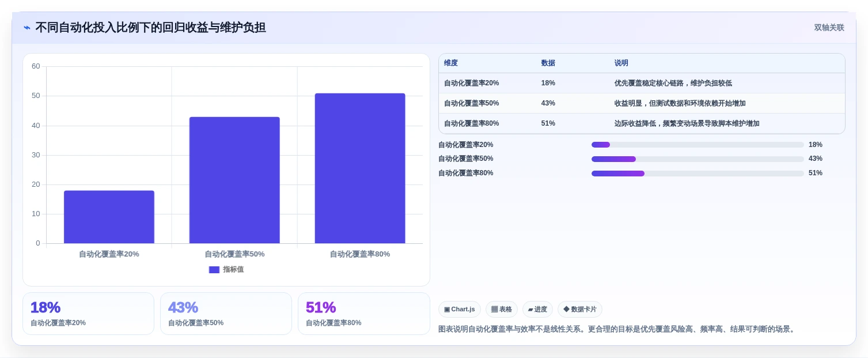Click the x-axis label 自动化覆盖率50%
868x358 pixels.
(x=234, y=254)
